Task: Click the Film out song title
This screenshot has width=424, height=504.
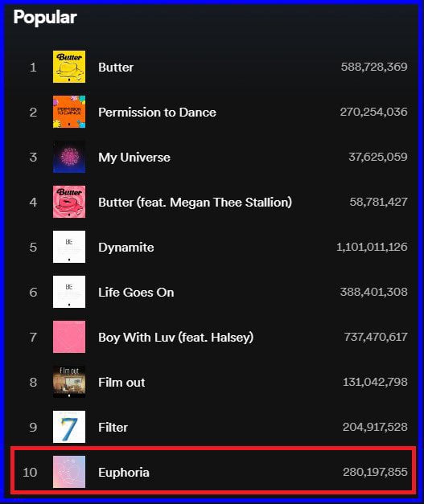Action: tap(121, 383)
